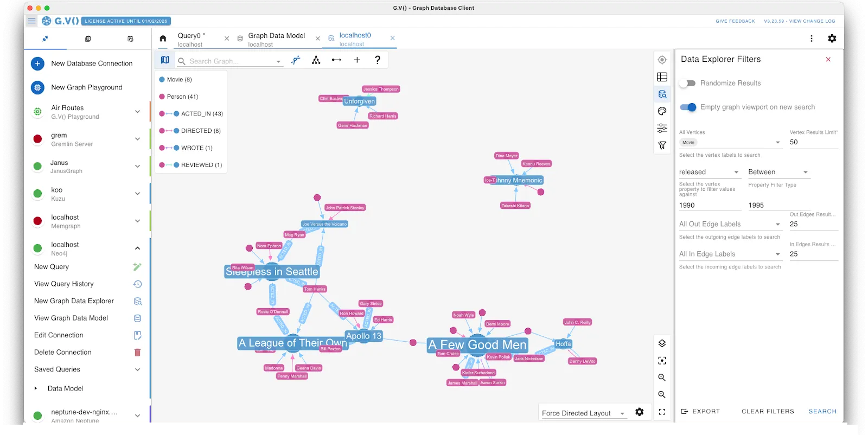Toggle ACTED_IN edge label in legend
The image size is (868, 435).
(x=191, y=114)
